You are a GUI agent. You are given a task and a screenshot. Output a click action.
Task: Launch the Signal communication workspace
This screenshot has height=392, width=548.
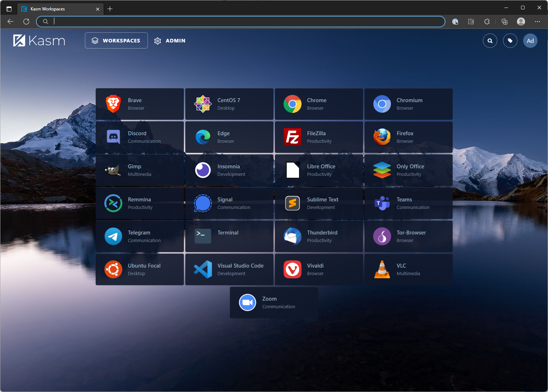pos(229,203)
